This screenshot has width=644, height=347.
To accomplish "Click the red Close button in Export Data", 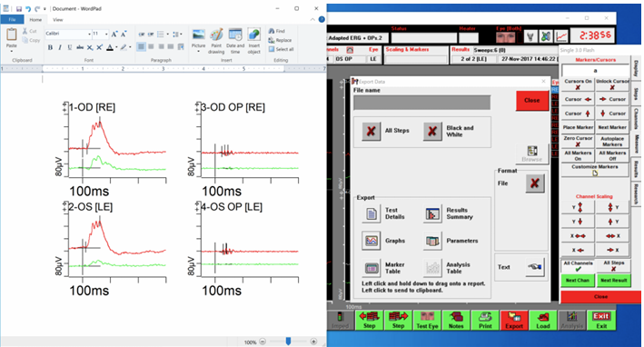I will (x=532, y=100).
